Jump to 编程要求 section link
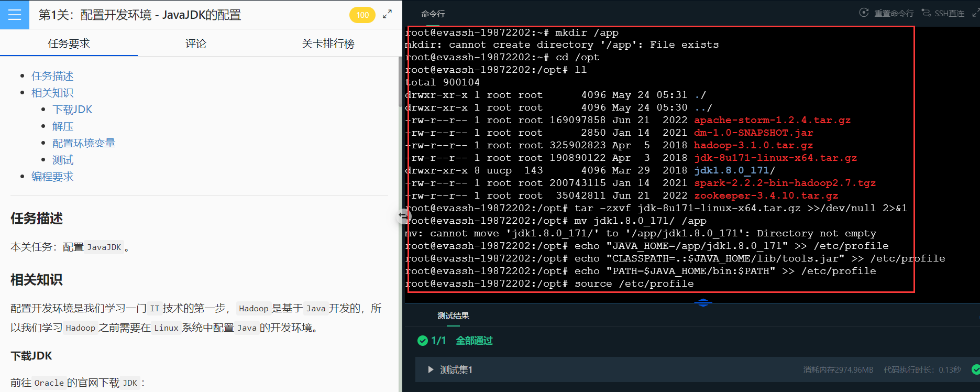Viewport: 980px width, 392px height. pyautogui.click(x=52, y=177)
